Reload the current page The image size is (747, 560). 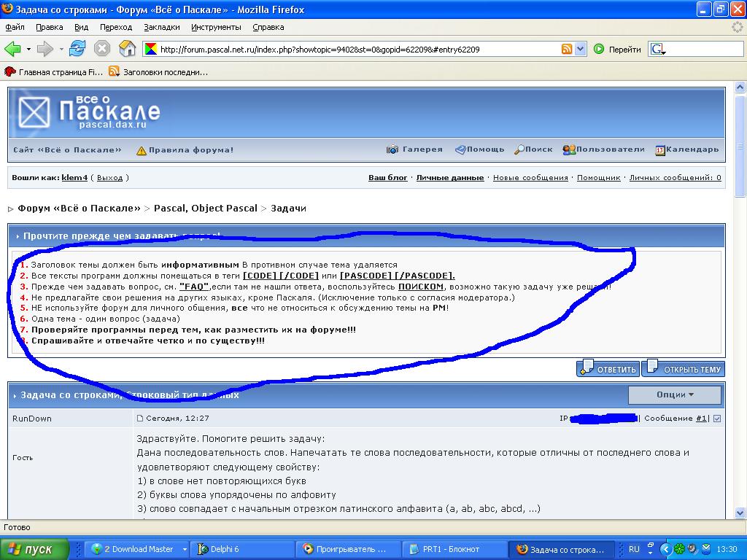click(77, 49)
